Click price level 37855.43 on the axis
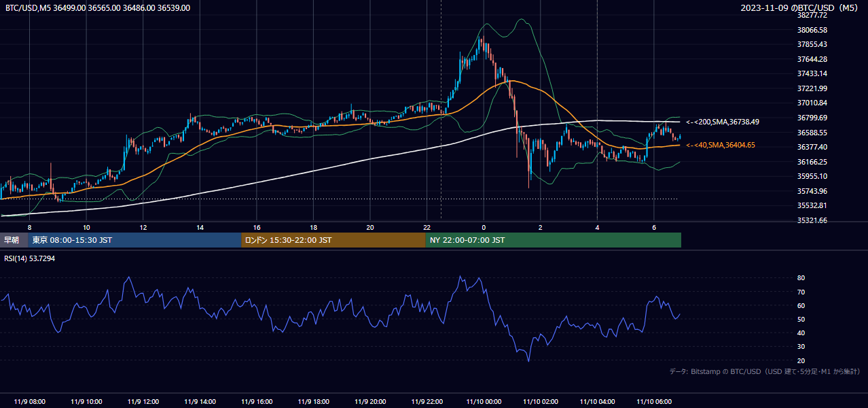 pyautogui.click(x=812, y=44)
